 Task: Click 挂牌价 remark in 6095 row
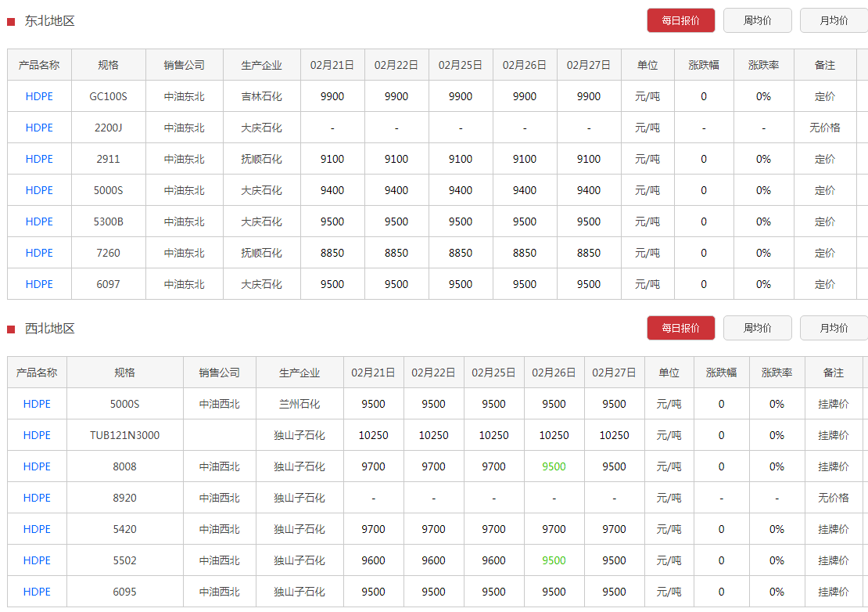pyautogui.click(x=833, y=592)
